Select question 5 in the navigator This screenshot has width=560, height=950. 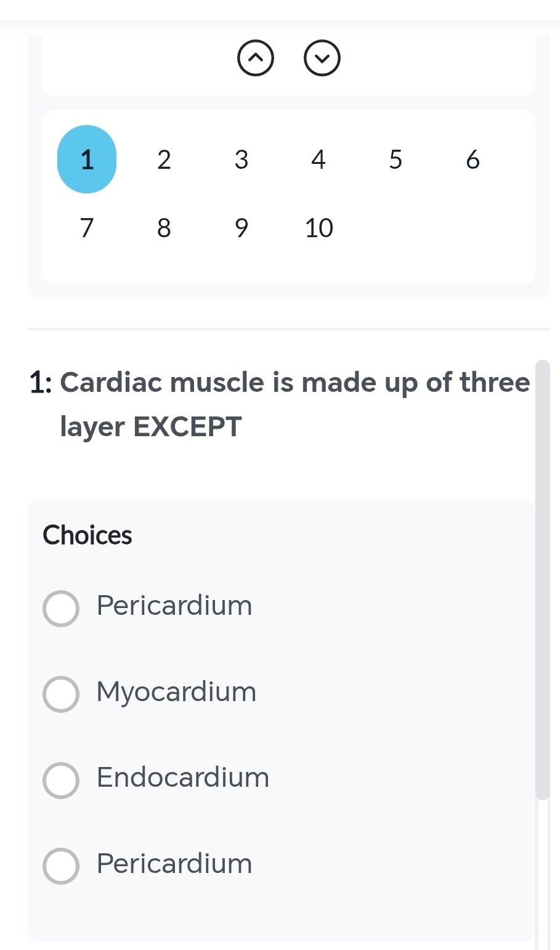[x=395, y=160]
